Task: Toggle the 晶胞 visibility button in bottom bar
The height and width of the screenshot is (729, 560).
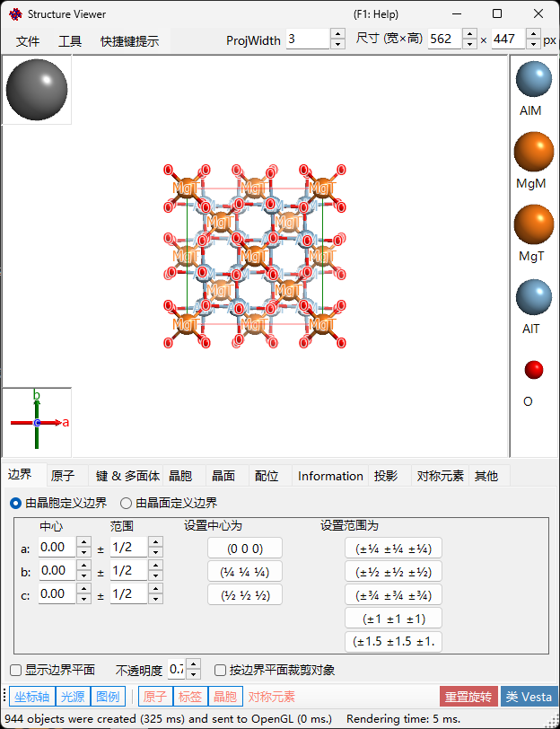Action: pos(225,697)
